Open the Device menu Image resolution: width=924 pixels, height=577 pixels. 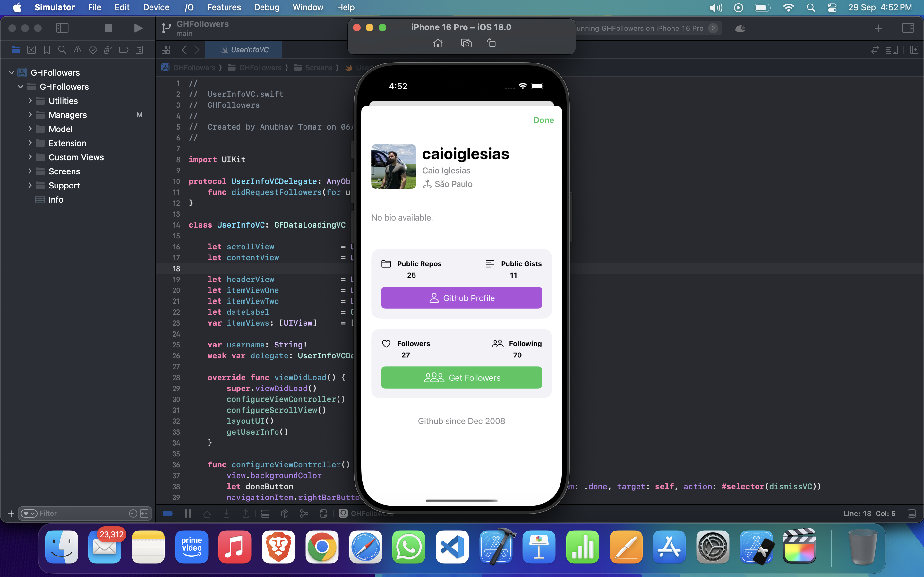tap(156, 7)
